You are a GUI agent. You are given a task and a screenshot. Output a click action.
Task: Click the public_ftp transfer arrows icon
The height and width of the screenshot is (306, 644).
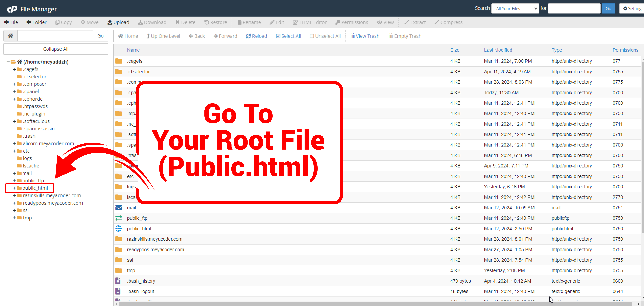click(x=119, y=218)
